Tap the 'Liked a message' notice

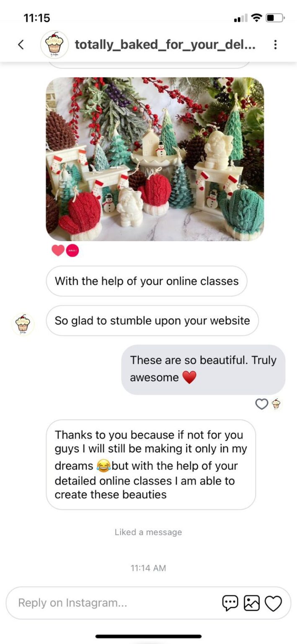pos(148,532)
